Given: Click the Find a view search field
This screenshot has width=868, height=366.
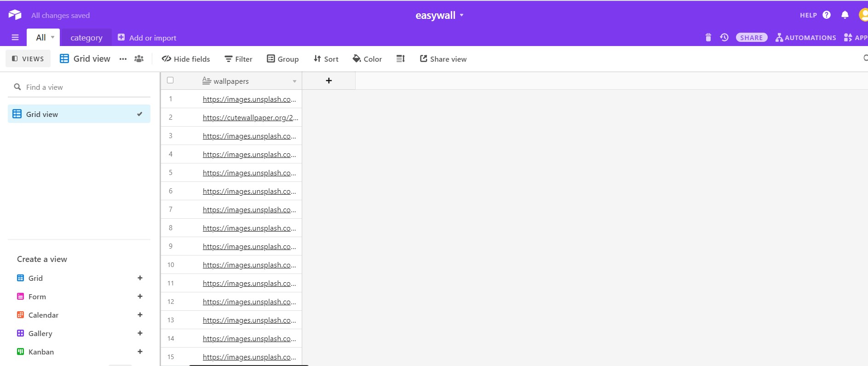Looking at the screenshot, I should tap(79, 87).
